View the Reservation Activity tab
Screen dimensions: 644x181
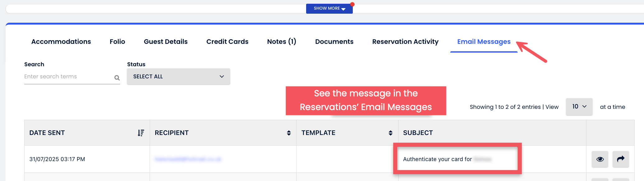pos(405,42)
